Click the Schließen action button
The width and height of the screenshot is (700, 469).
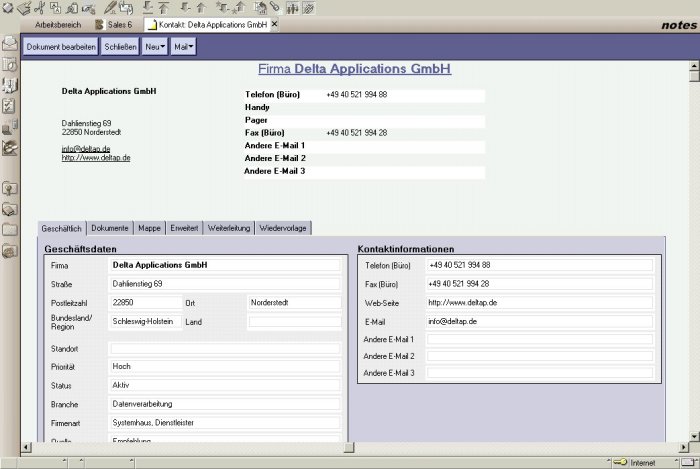(x=120, y=47)
